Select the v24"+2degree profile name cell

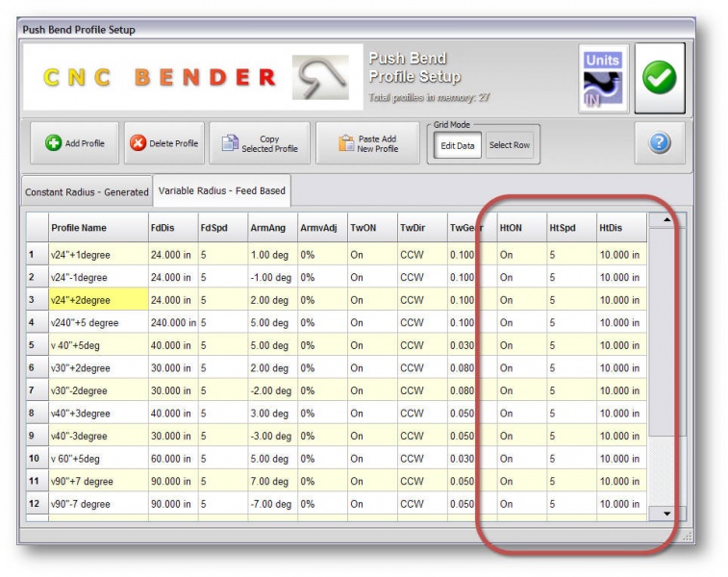[96, 300]
